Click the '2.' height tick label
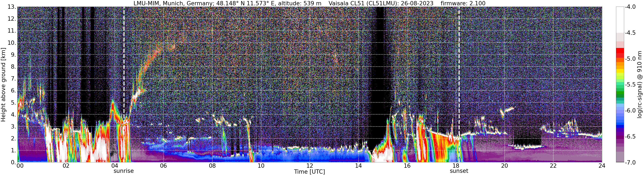The height and width of the screenshot is (176, 644). [13, 138]
